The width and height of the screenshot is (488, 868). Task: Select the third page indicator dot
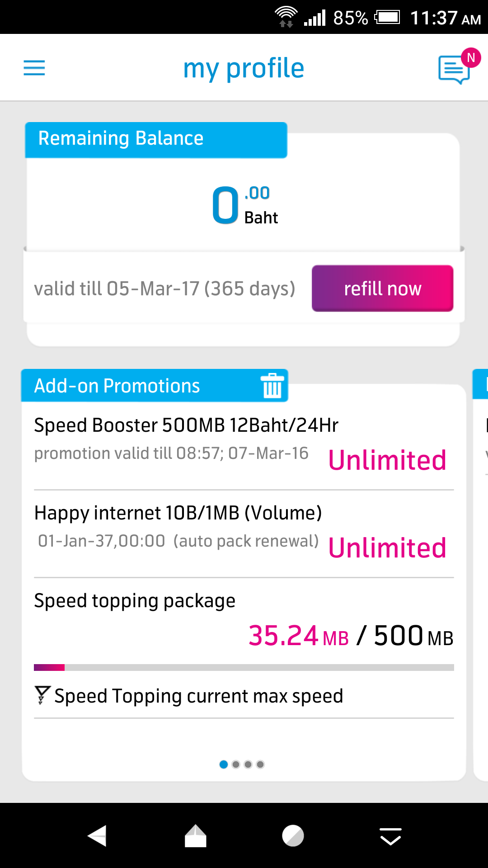tap(248, 764)
